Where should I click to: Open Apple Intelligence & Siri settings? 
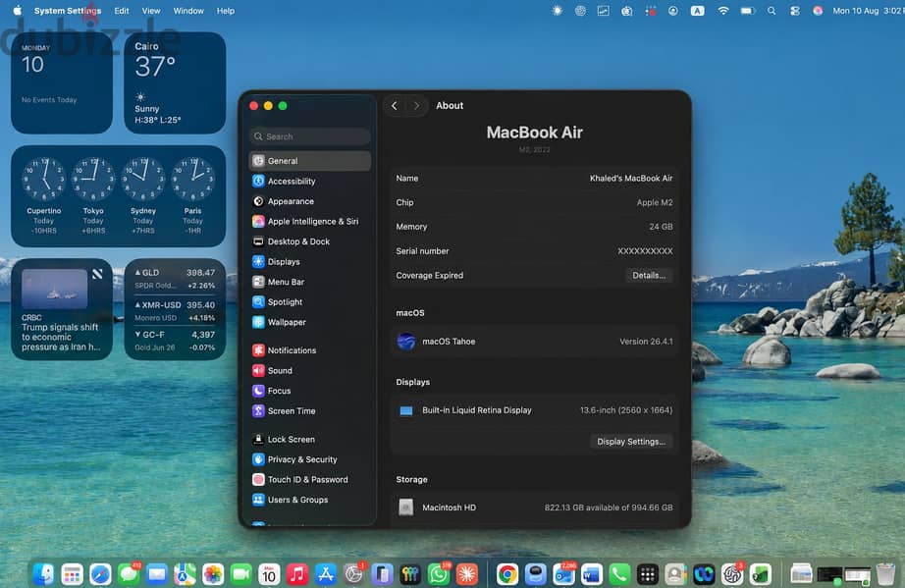point(310,222)
